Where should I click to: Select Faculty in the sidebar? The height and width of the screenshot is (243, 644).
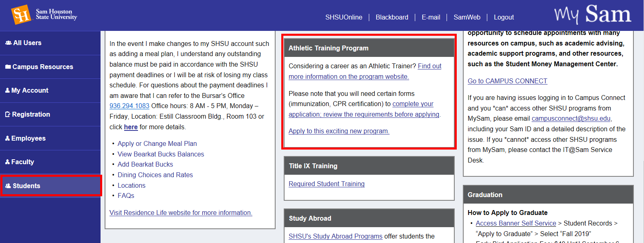(50, 162)
